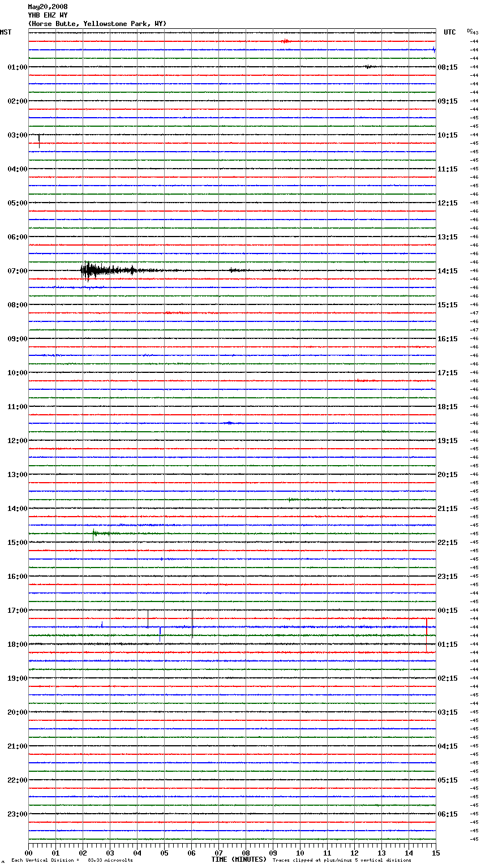
Task: Select the 19:00 MST row label
Action: [x=17, y=678]
